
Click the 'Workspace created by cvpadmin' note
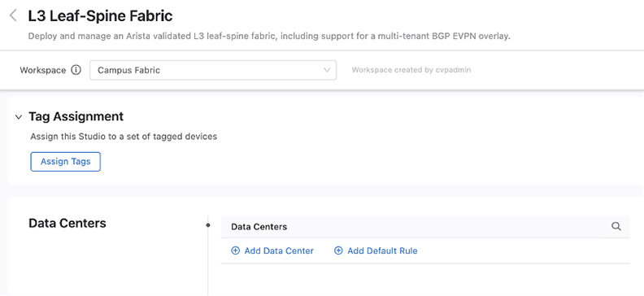point(411,70)
